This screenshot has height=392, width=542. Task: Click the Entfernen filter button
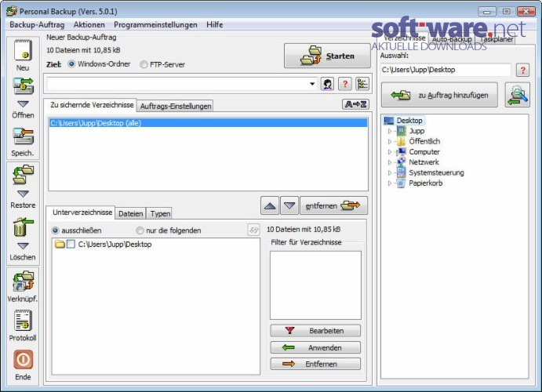coord(315,364)
